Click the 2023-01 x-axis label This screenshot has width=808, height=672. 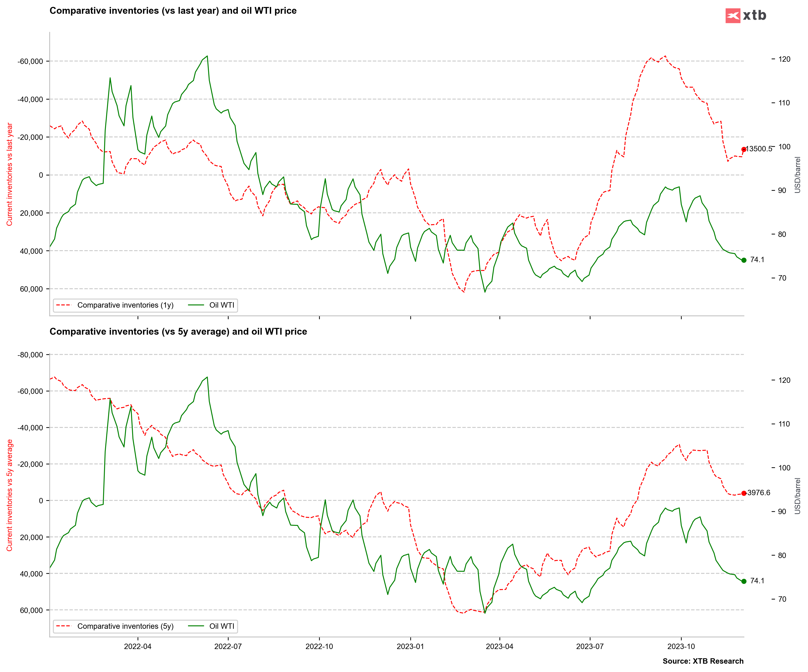click(x=410, y=646)
